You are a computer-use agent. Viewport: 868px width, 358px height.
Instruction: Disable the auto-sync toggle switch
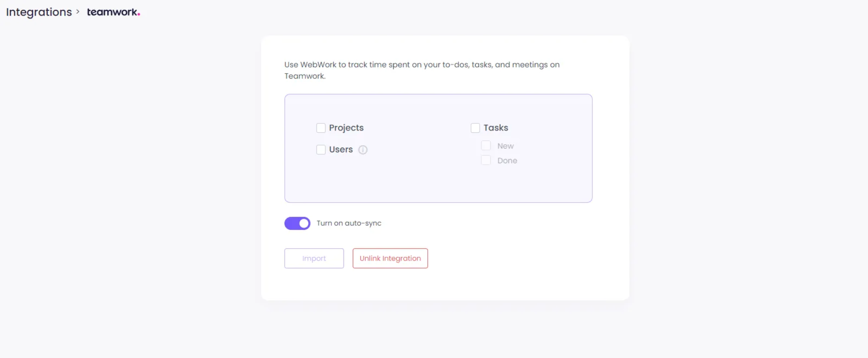pyautogui.click(x=297, y=223)
